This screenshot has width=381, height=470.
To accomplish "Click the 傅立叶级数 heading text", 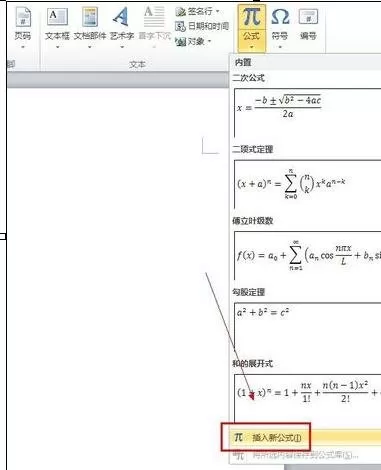I will click(253, 221).
